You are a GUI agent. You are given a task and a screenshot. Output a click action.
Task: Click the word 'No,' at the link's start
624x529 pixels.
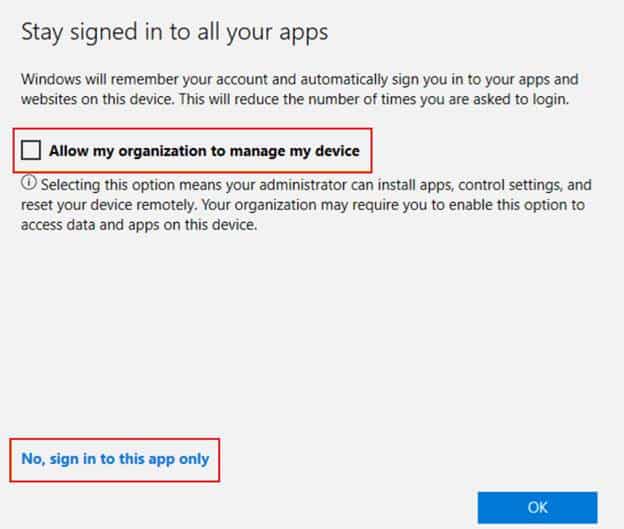[x=33, y=459]
